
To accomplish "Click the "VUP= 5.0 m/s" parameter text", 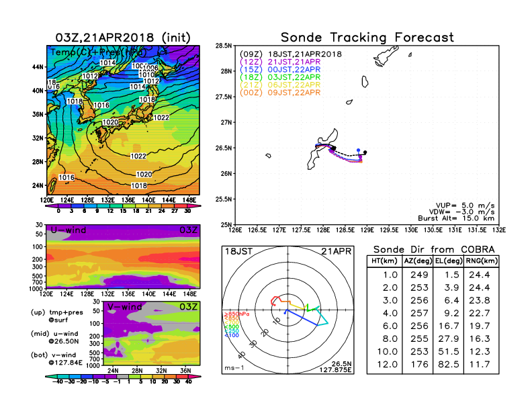I will click(x=465, y=205).
